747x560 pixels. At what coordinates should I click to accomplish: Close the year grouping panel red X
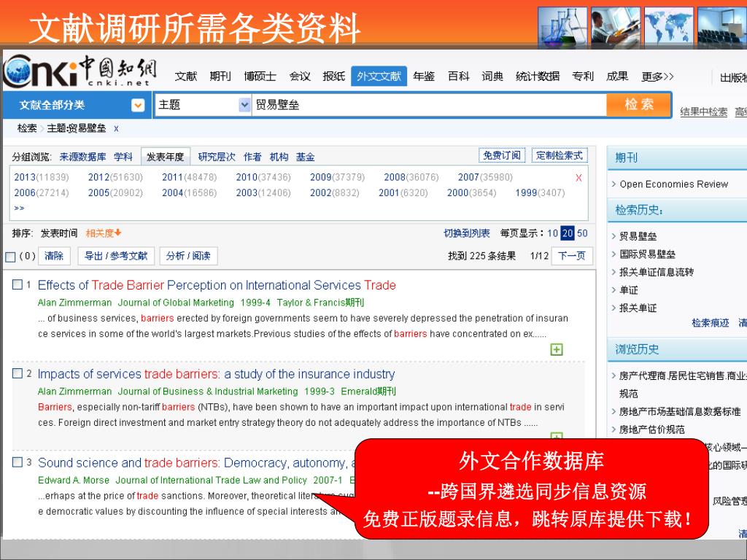tap(578, 178)
